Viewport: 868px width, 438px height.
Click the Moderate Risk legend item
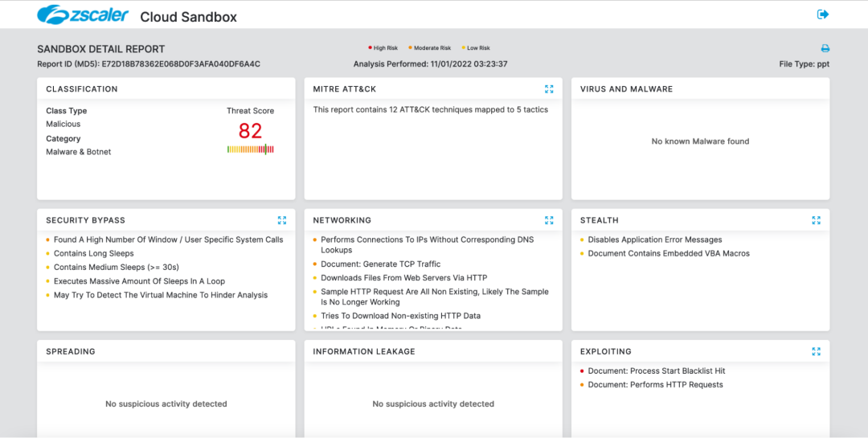point(430,48)
